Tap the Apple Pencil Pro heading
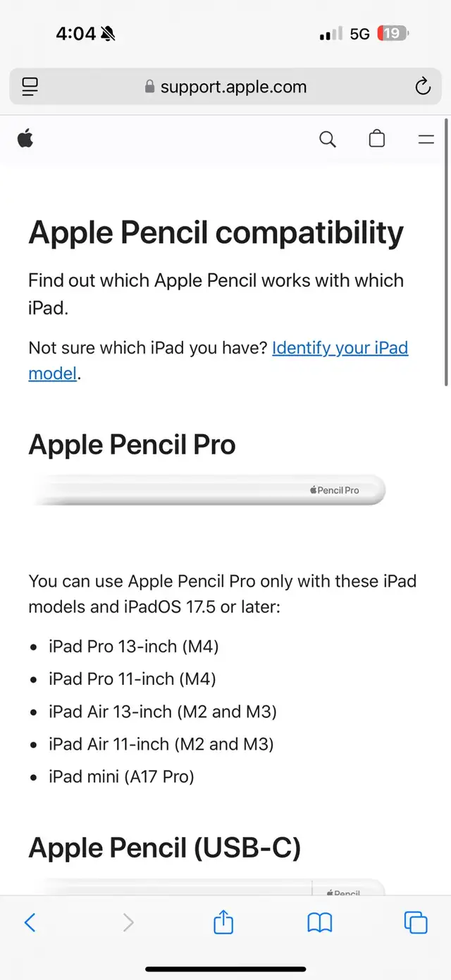 [x=132, y=445]
